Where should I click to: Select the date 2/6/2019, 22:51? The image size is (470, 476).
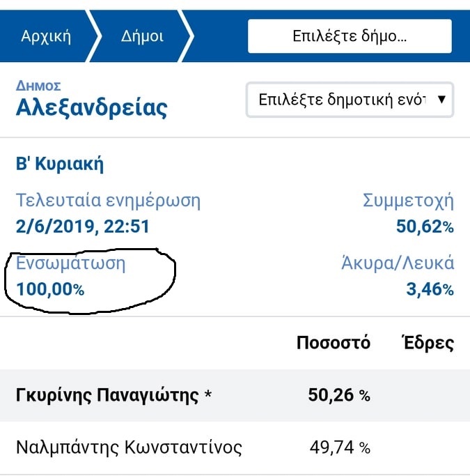83,227
